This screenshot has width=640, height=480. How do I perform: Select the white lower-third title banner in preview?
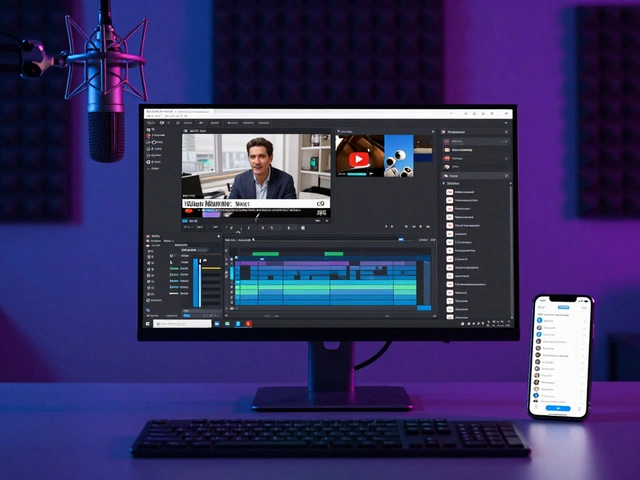(x=256, y=203)
